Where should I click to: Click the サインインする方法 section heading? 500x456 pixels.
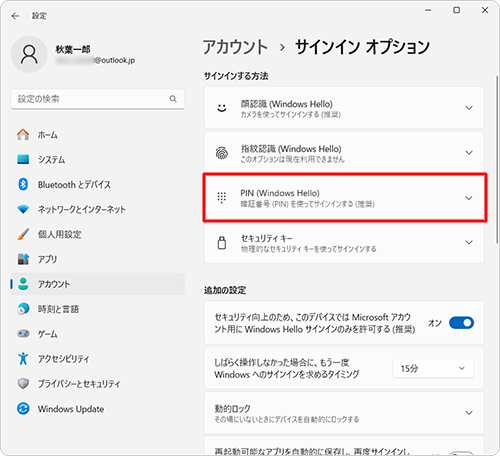pos(236,76)
